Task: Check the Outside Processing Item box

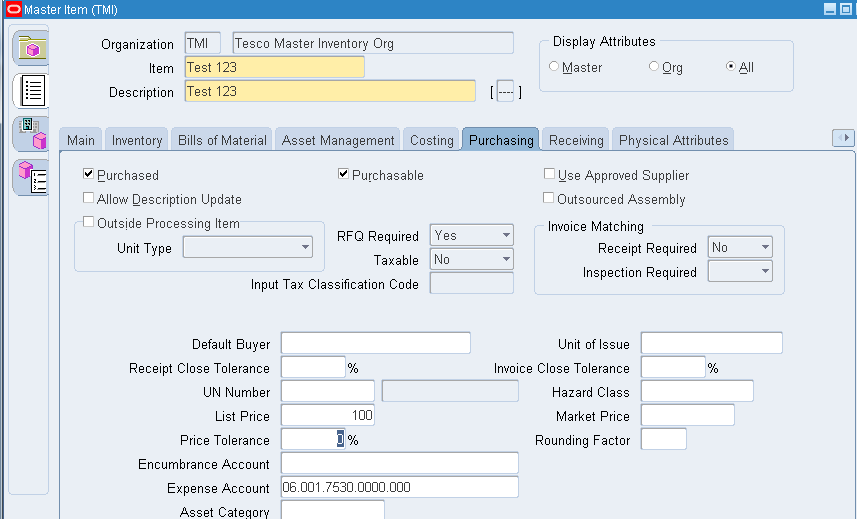Action: click(88, 222)
